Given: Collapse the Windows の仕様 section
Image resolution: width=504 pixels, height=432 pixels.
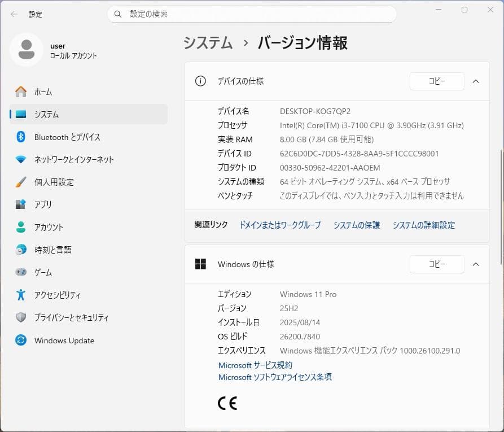Looking at the screenshot, I should click(475, 264).
